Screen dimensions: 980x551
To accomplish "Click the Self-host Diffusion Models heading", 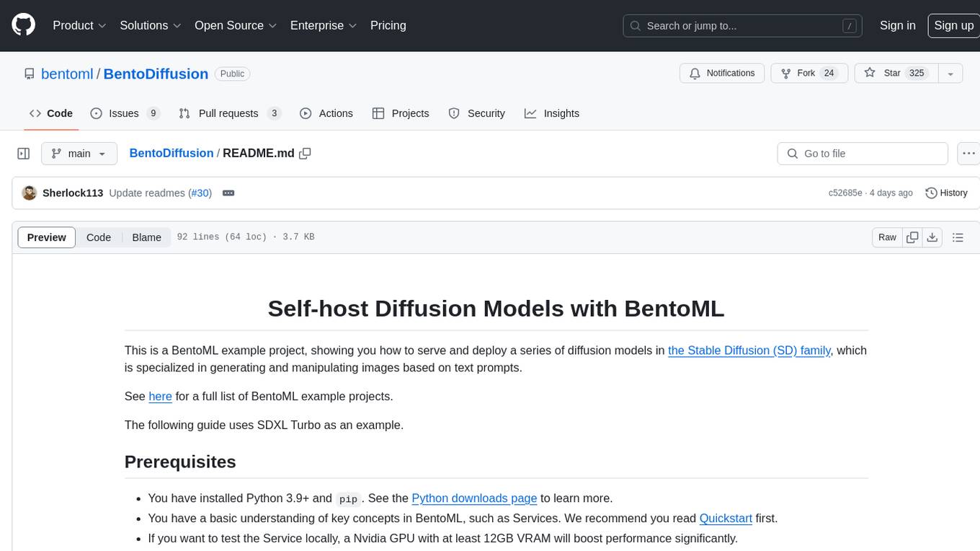I will click(x=496, y=309).
